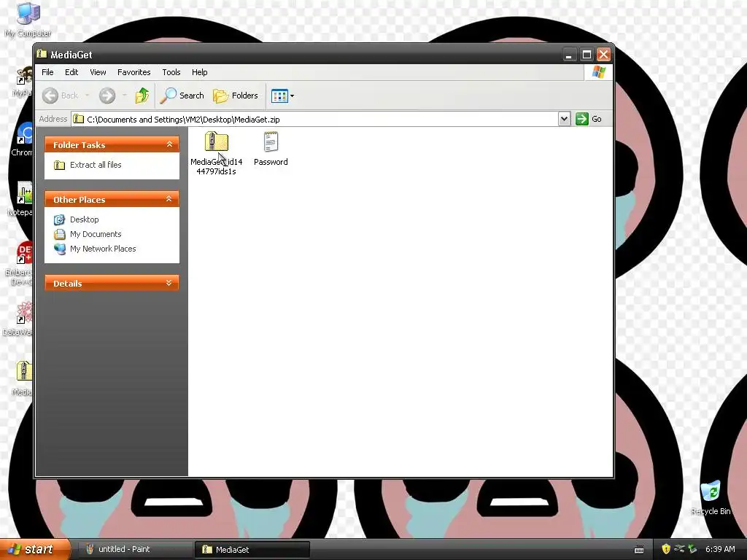Open the Notepad++ desktop shortcut
This screenshot has width=747, height=560.
(x=20, y=200)
